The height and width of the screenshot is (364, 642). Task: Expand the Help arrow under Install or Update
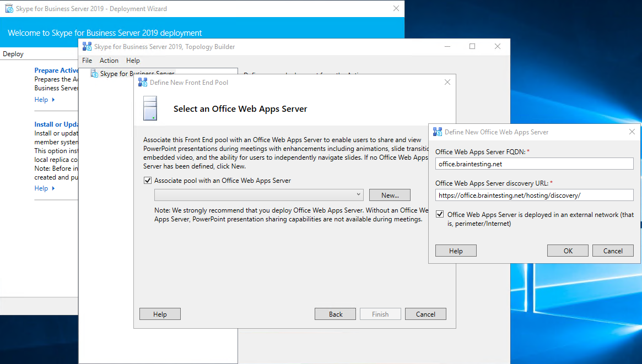[53, 188]
